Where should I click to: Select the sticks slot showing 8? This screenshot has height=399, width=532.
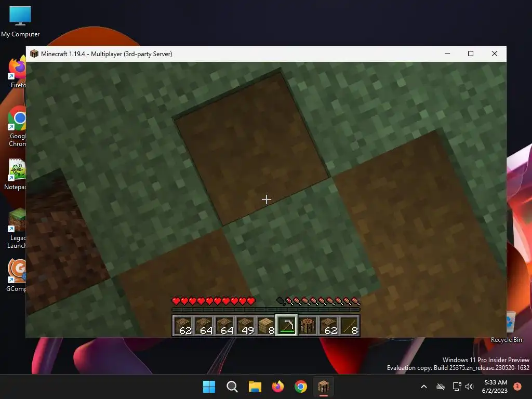point(349,325)
